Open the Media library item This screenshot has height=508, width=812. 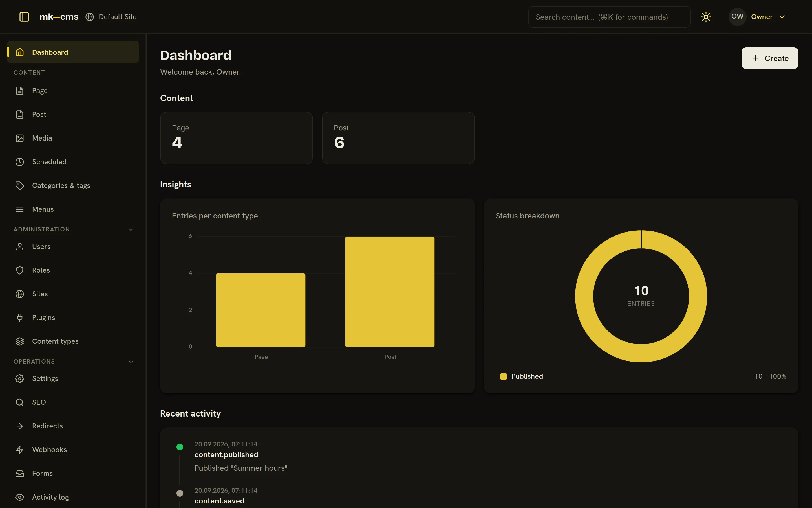click(x=73, y=138)
